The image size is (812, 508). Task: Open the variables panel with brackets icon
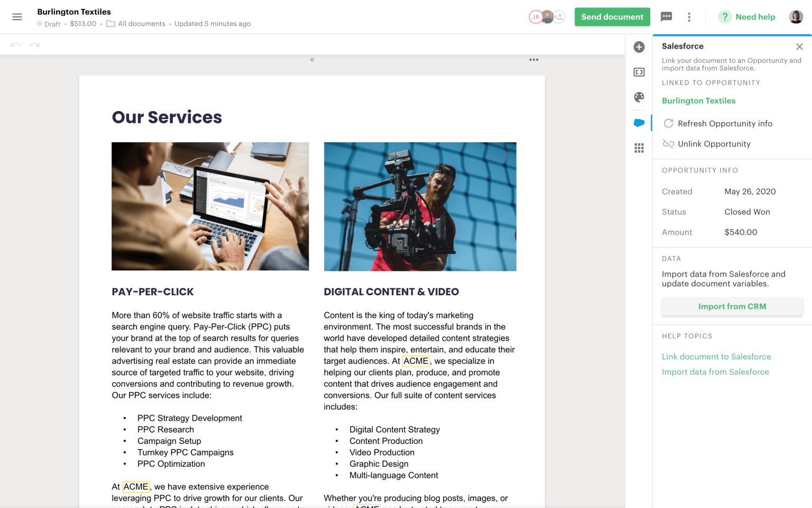639,72
